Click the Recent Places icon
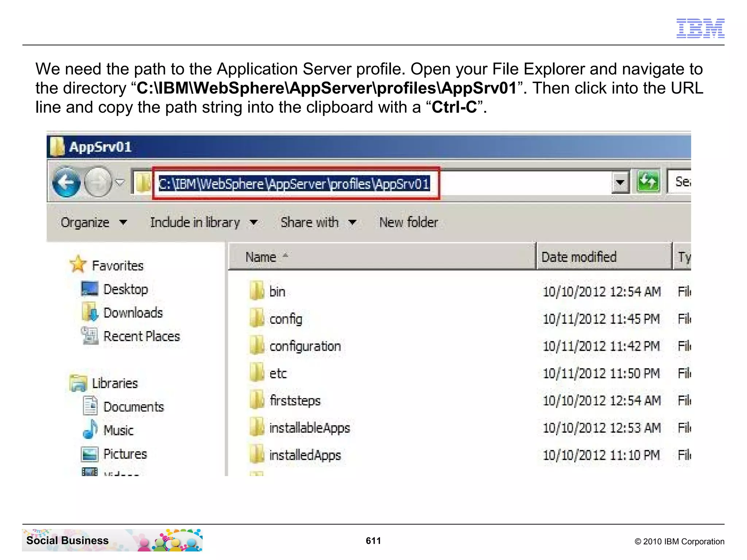Viewport: 747px width, 560px height. (x=90, y=335)
